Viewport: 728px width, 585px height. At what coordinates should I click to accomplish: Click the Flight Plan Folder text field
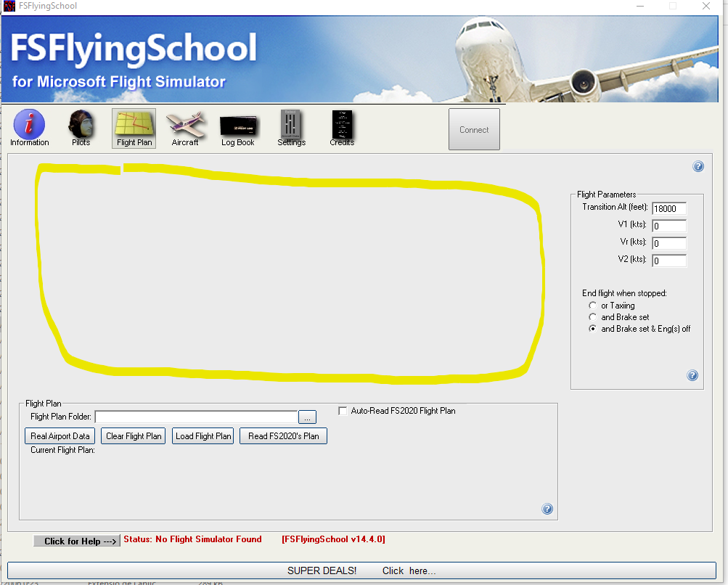(x=196, y=417)
